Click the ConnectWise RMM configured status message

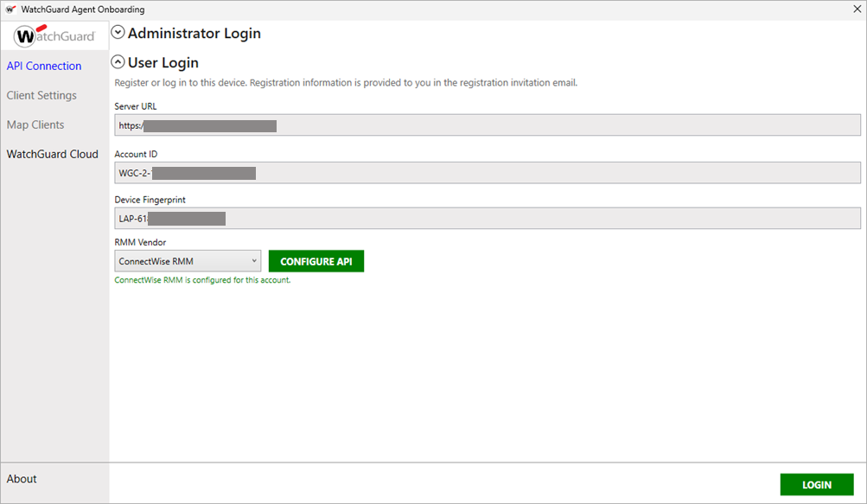click(x=202, y=280)
